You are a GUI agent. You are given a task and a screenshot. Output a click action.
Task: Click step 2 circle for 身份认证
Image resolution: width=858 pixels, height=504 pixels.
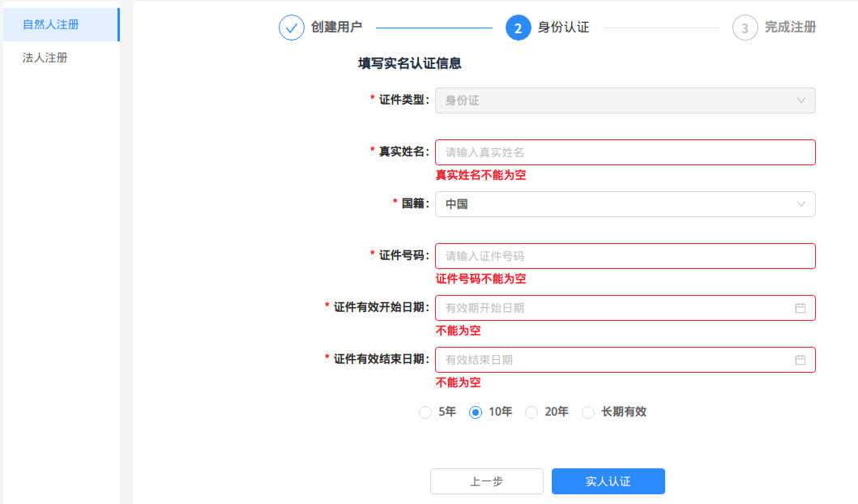tap(519, 28)
